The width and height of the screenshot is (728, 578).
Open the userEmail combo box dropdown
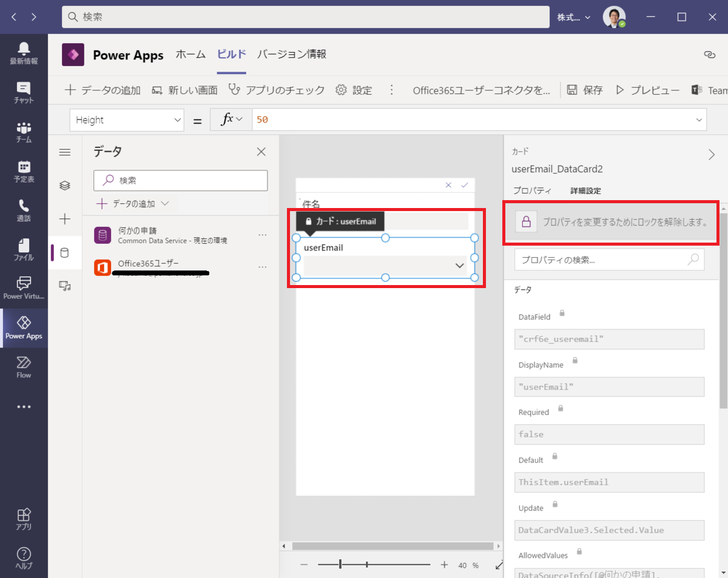459,266
